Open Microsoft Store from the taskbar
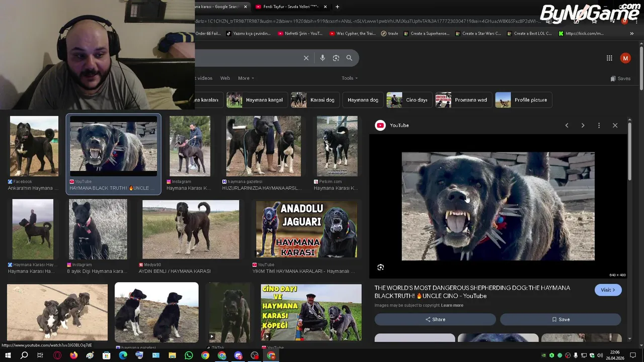The height and width of the screenshot is (362, 644). 106,355
